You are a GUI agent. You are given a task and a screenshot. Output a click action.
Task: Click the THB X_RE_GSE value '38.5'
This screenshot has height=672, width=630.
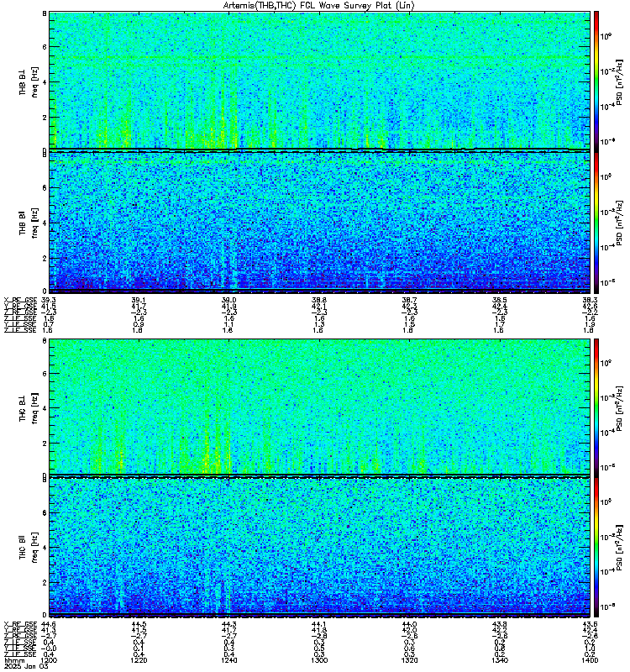[500, 300]
